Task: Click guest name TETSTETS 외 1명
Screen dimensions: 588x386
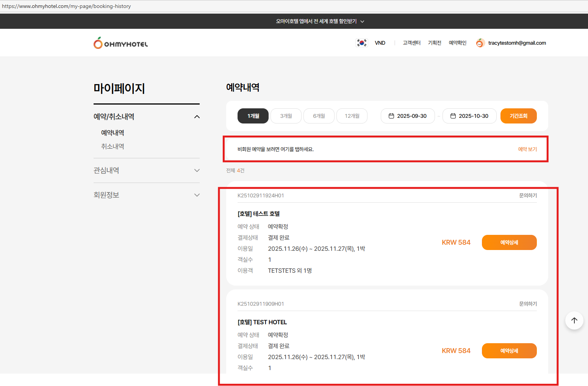Action: click(290, 270)
